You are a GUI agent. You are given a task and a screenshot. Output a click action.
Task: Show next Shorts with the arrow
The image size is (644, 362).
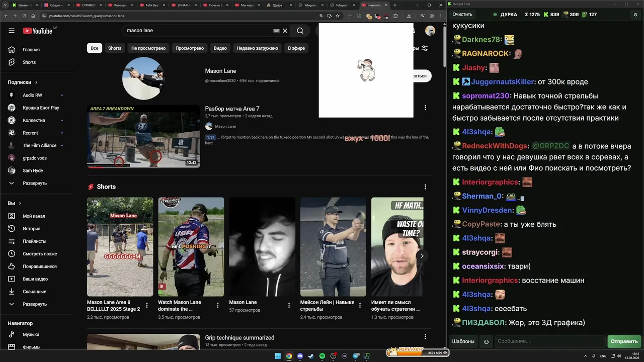(x=422, y=256)
